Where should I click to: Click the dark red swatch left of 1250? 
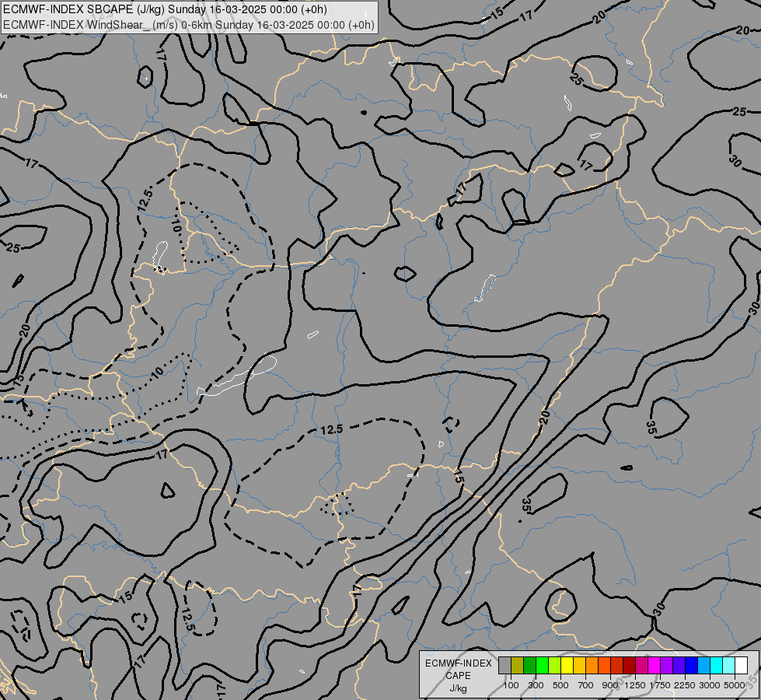click(x=629, y=665)
